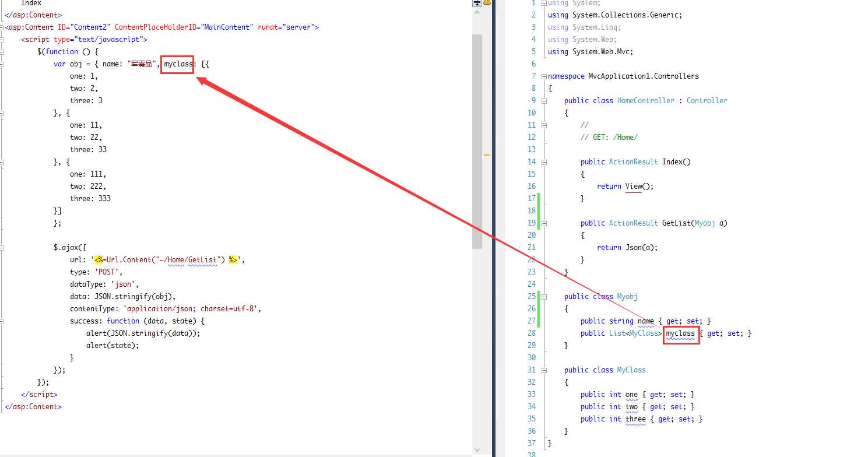Click the "军需品" string literal

tap(142, 64)
